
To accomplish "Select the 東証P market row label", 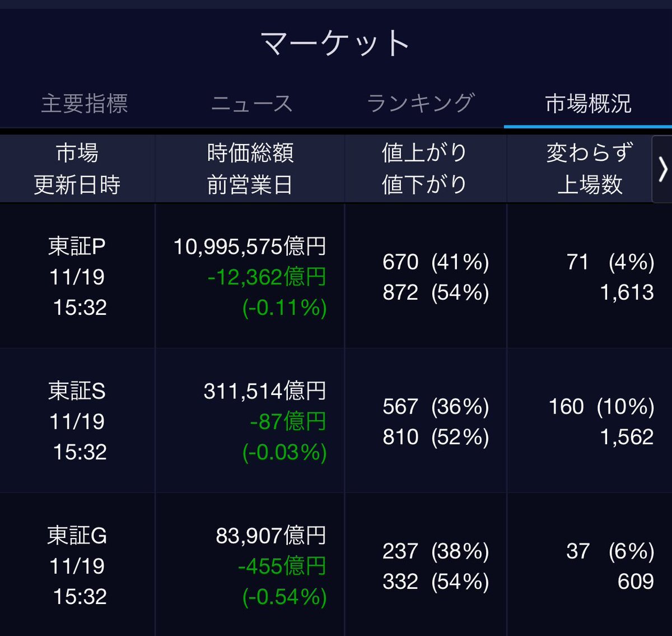I will pyautogui.click(x=77, y=246).
